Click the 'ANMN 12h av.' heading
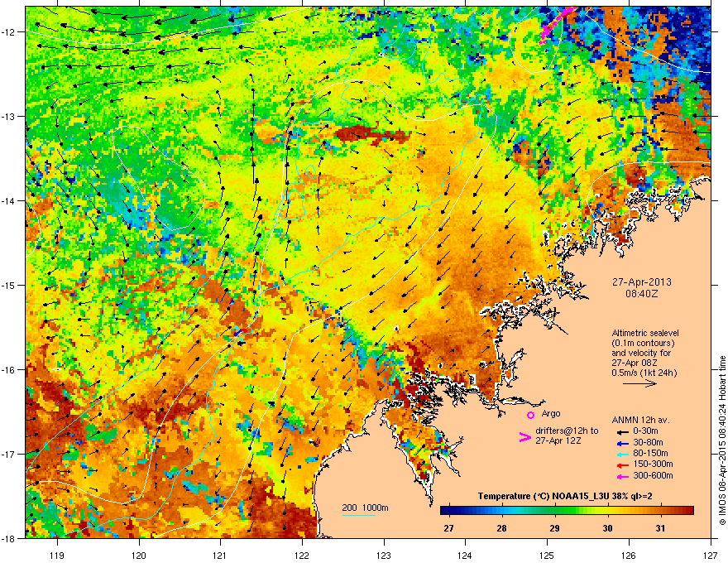Viewport: 728px width, 563px height. point(640,420)
